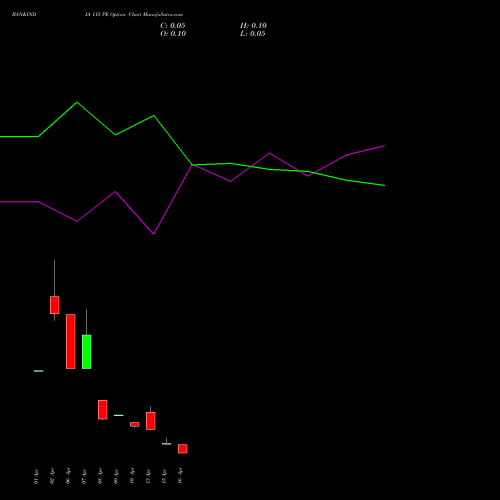This screenshot has width=500, height=500.
Task: Select the tall green candlestick on the chart
Action: tap(87, 352)
